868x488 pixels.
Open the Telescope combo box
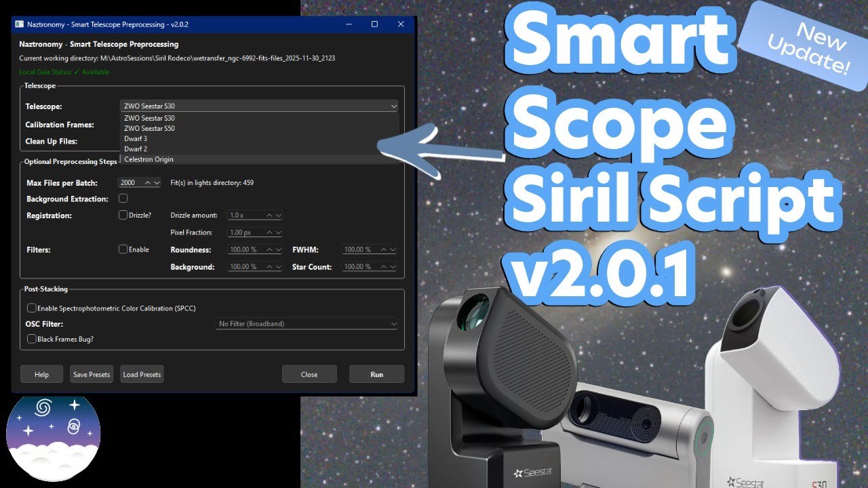[x=259, y=106]
